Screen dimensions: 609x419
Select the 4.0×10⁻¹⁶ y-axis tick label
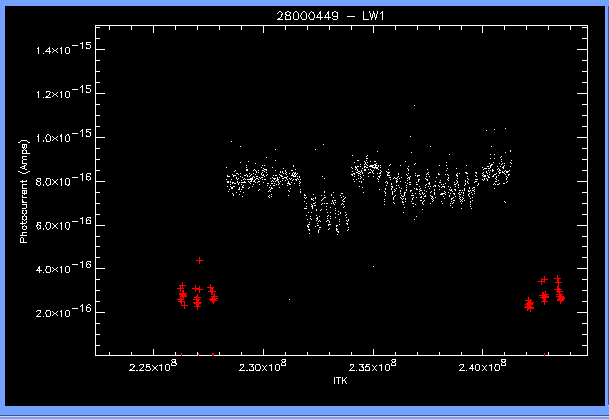66,269
